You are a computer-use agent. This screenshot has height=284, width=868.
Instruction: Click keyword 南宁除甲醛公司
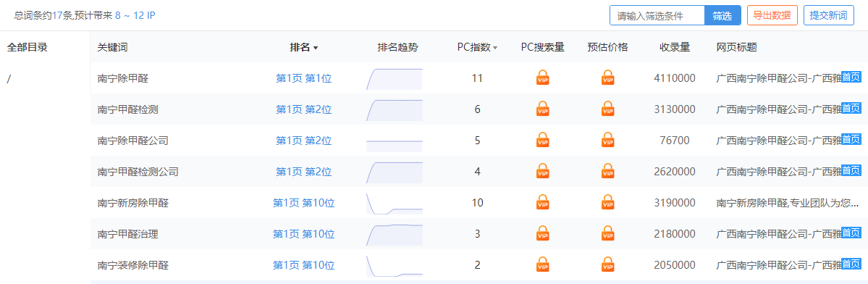click(133, 141)
